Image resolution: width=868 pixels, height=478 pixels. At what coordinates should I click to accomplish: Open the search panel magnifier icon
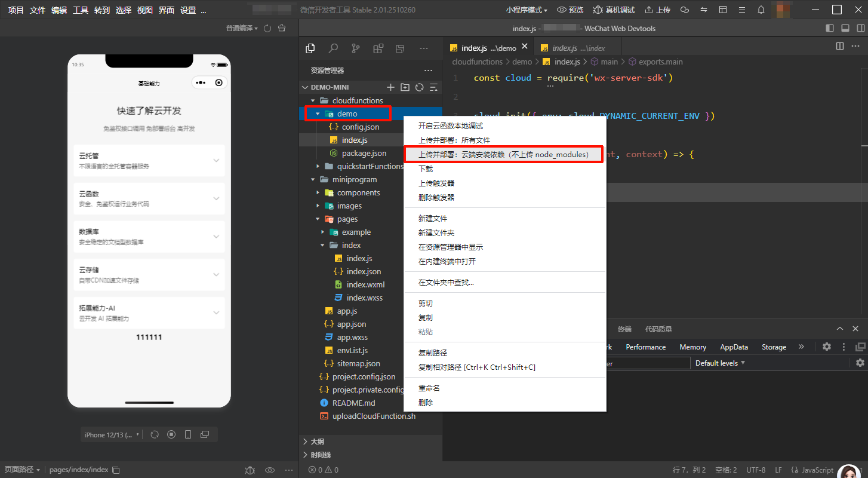(333, 48)
